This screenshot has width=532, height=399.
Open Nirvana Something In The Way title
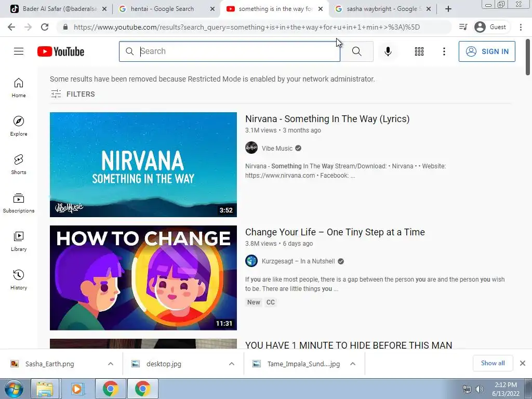coord(327,119)
